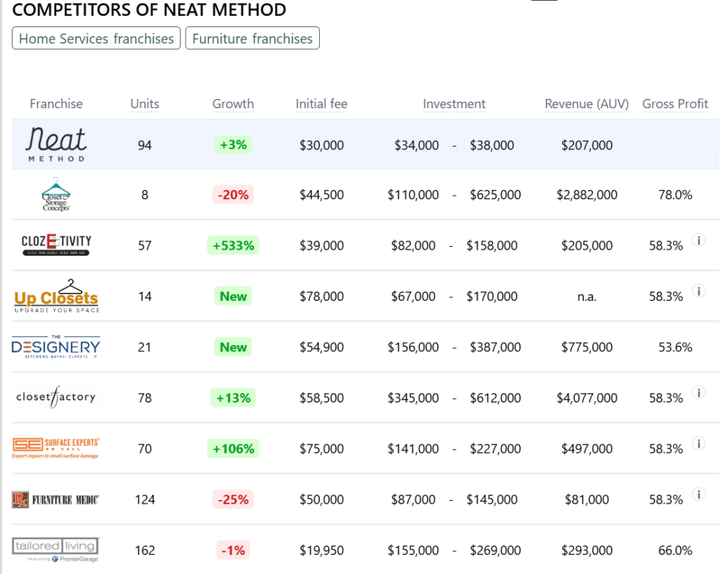
Task: Click the +533% growth badge
Action: [x=233, y=245]
